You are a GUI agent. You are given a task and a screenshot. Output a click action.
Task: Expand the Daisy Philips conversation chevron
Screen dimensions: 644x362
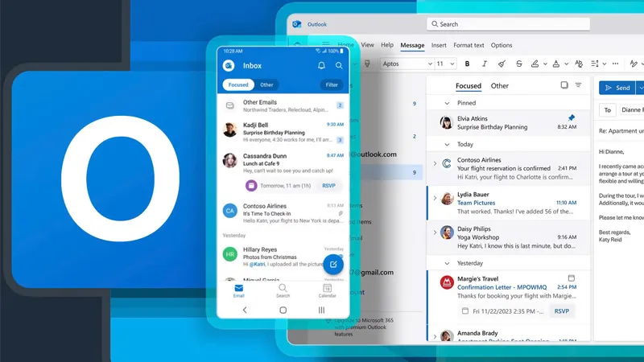[x=435, y=232]
